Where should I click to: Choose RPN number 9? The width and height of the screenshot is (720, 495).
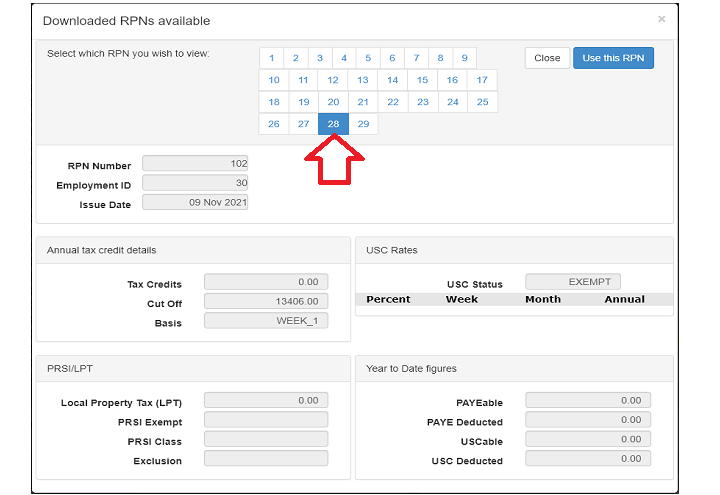(464, 58)
